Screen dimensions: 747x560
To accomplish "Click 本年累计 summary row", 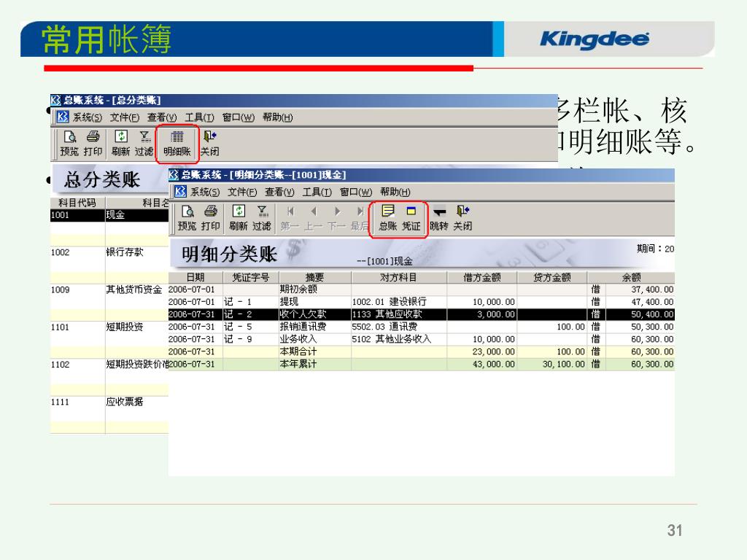I will [x=422, y=364].
